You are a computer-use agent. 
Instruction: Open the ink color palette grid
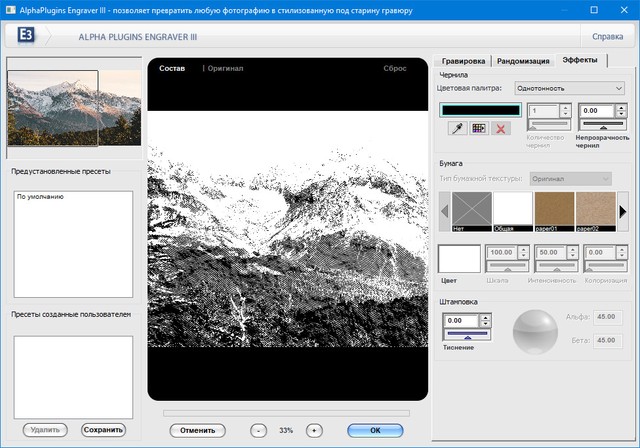[479, 129]
